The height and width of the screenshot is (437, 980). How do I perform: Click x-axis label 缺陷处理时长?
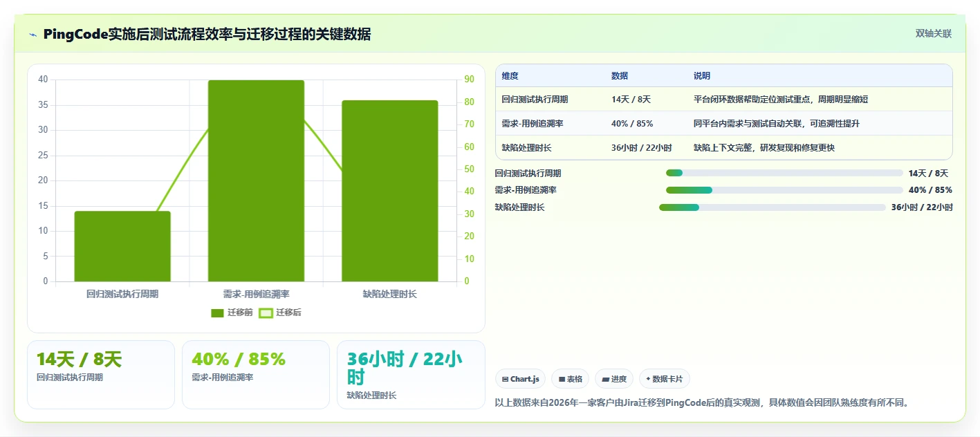[x=390, y=294]
